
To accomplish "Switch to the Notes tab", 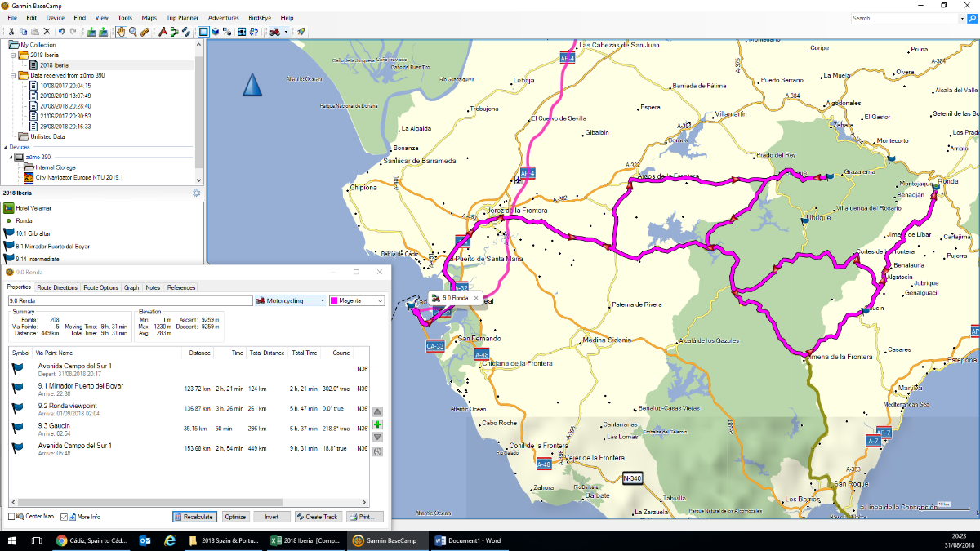I will pos(153,287).
